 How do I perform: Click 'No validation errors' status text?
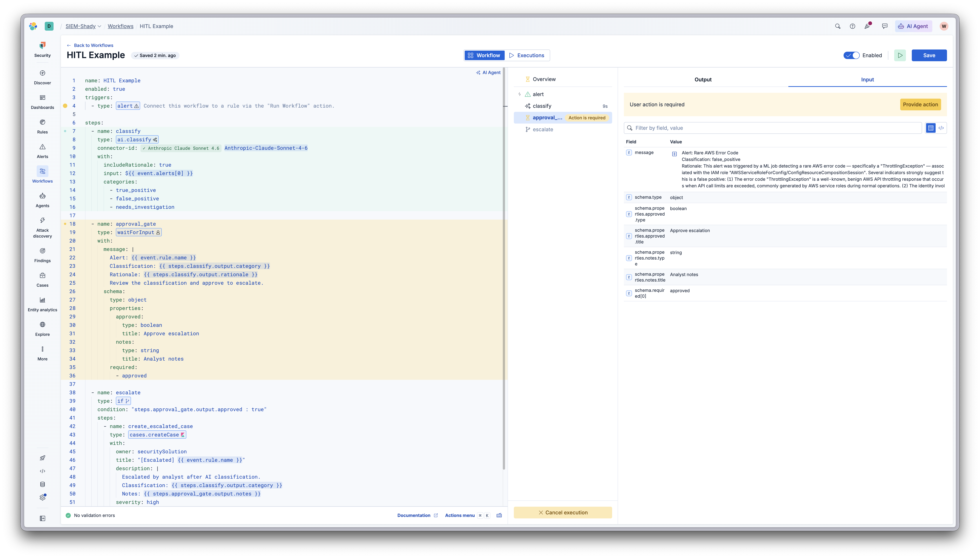[94, 515]
